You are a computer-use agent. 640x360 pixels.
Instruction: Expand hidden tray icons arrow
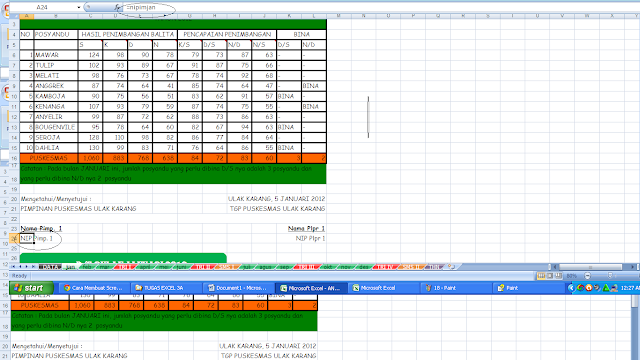571,288
